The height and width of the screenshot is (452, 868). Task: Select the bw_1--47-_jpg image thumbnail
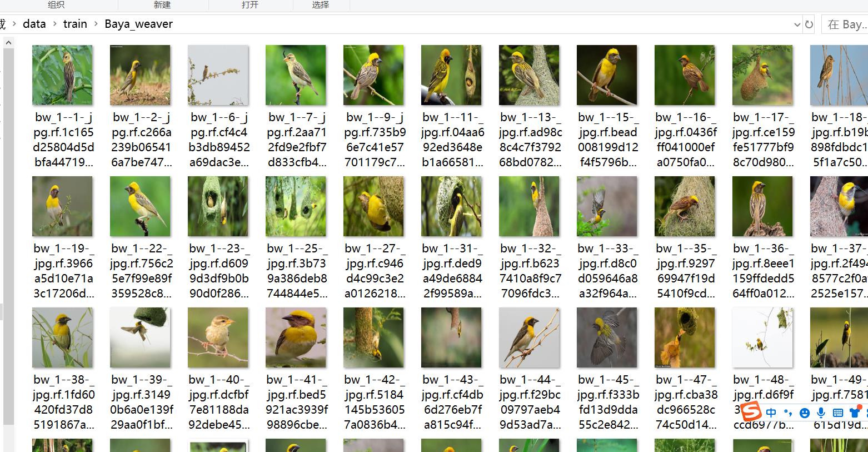click(685, 337)
